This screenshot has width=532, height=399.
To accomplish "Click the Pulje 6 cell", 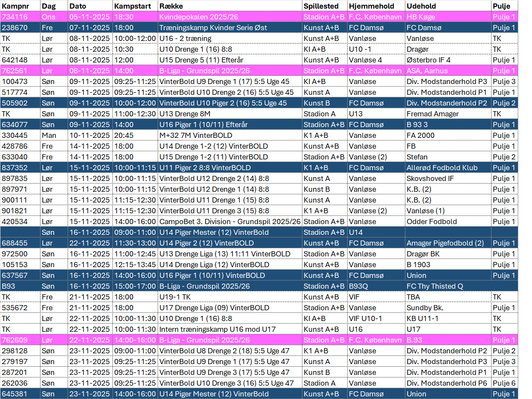I will [x=504, y=383].
